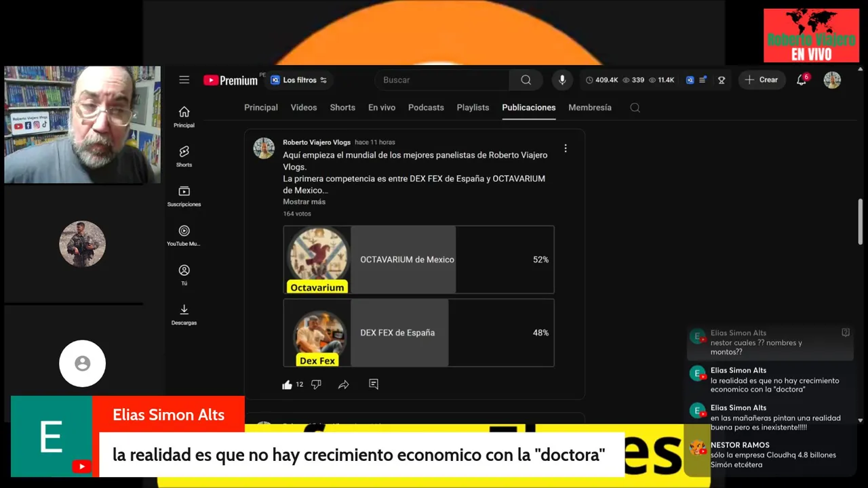Open YouTube Music in the sidebar
868x488 pixels.
tap(184, 235)
